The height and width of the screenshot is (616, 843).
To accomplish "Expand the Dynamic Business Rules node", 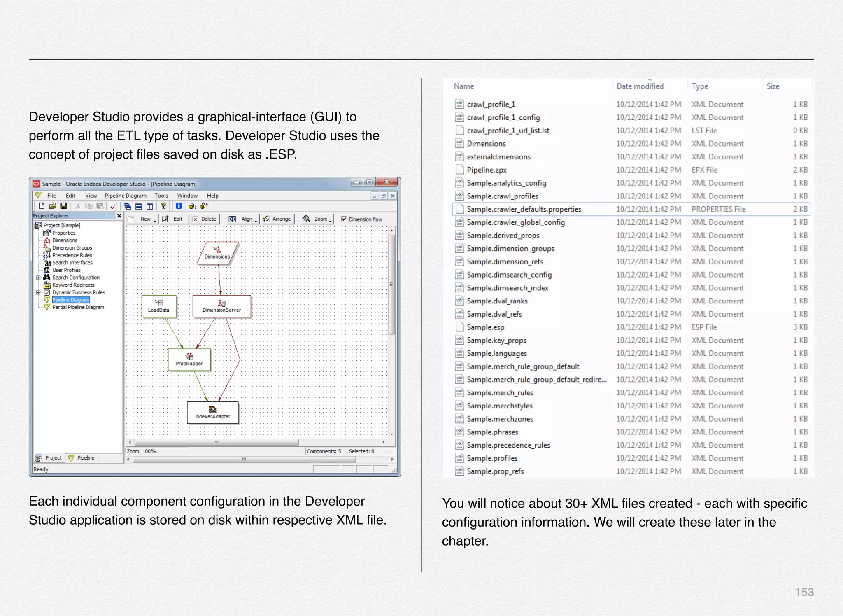I will 38,292.
